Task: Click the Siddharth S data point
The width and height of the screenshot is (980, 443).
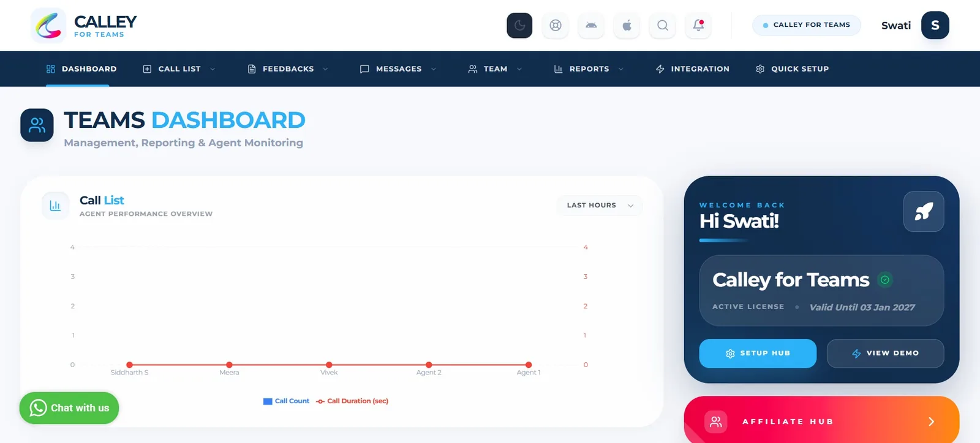Action: click(129, 365)
